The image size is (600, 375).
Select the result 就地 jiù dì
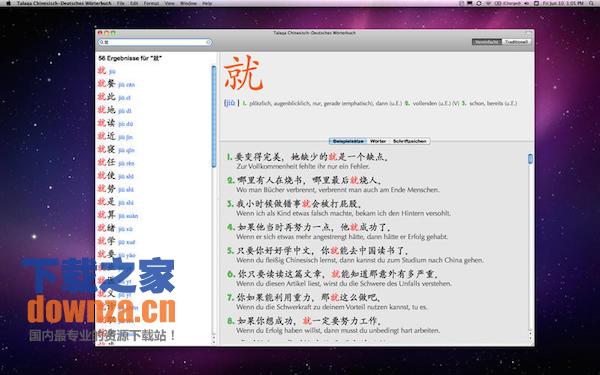114,110
